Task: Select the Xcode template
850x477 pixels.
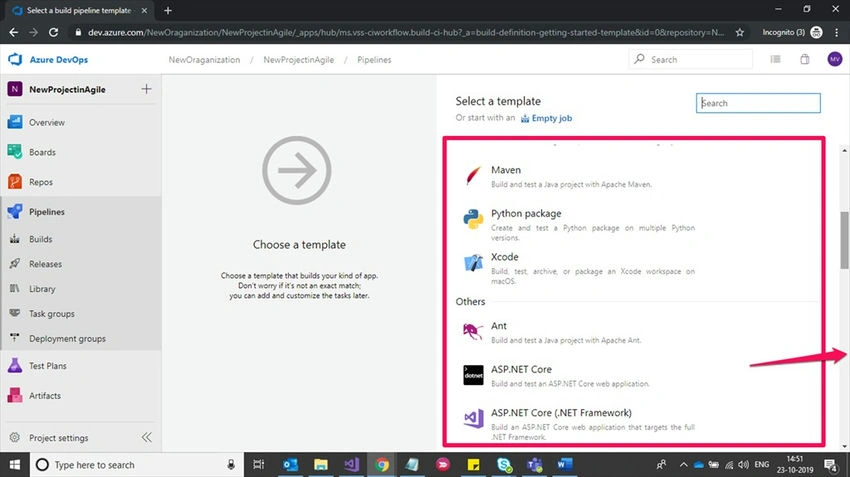Action: tap(580, 267)
